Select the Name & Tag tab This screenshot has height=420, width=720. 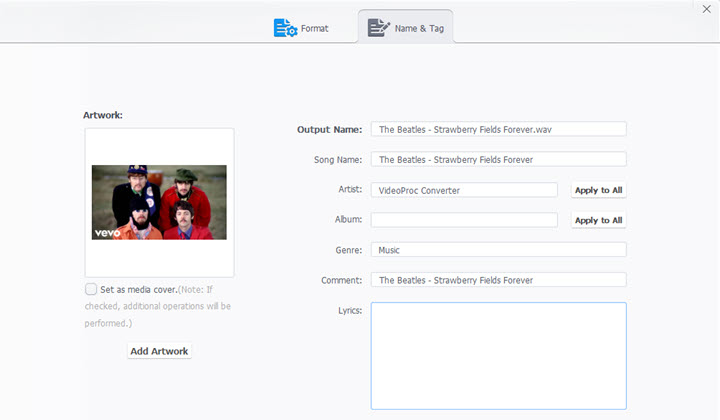pos(408,28)
